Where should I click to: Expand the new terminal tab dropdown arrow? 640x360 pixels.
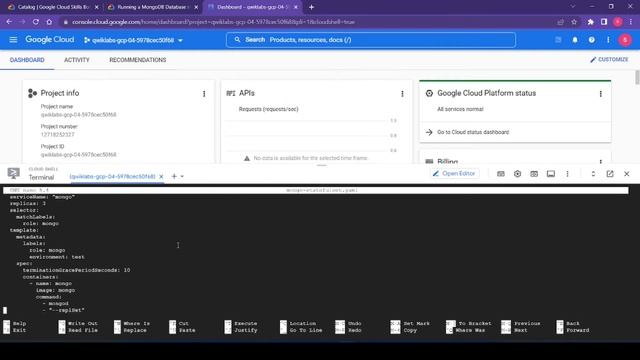(x=182, y=176)
